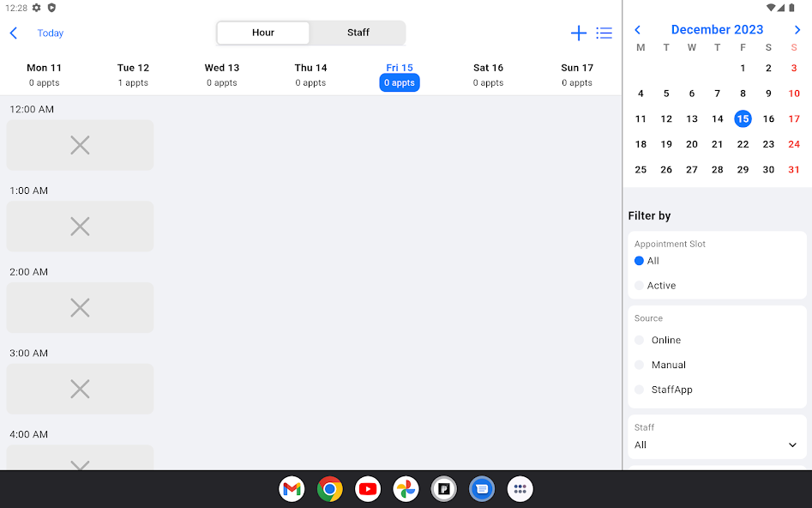
Task: Launch Chrome from the taskbar
Action: click(330, 489)
